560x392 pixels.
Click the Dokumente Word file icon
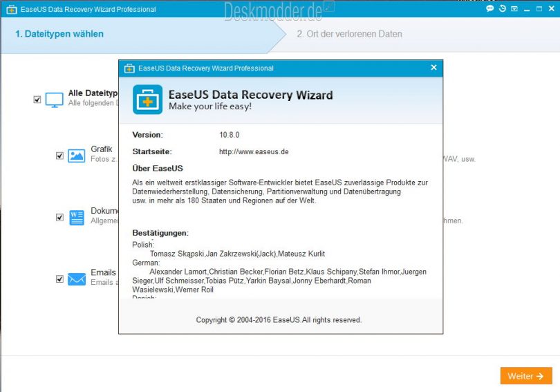click(x=77, y=217)
